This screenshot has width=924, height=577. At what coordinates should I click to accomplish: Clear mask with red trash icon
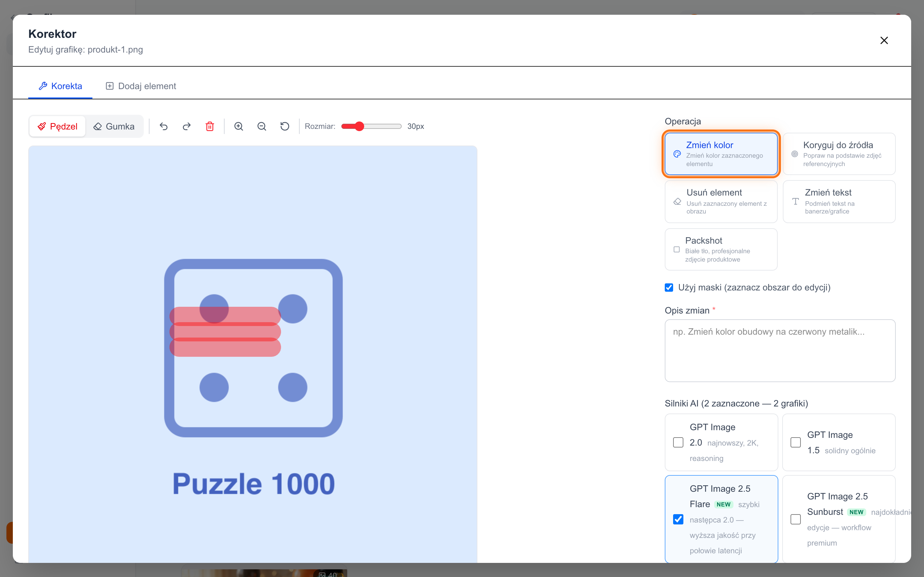[x=210, y=126]
